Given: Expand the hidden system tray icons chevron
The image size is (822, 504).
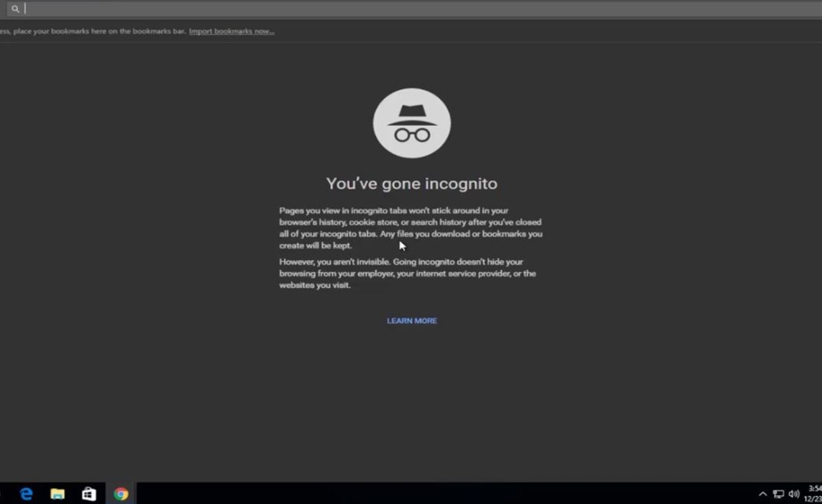Looking at the screenshot, I should 763,494.
